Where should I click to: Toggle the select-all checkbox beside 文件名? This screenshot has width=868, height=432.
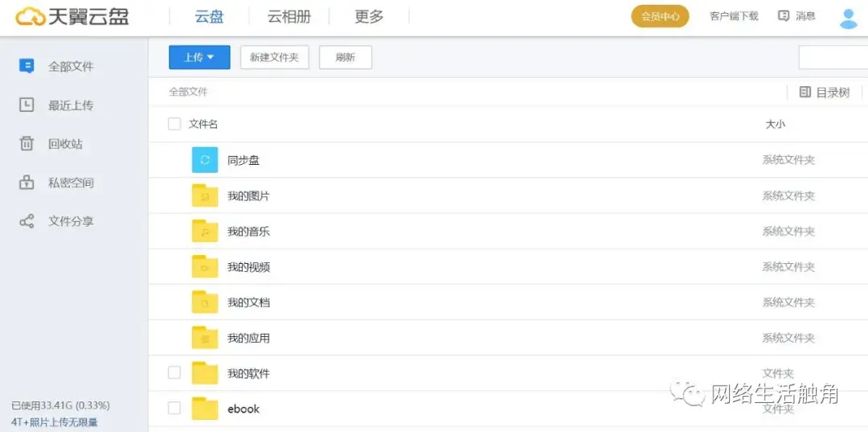(x=174, y=124)
